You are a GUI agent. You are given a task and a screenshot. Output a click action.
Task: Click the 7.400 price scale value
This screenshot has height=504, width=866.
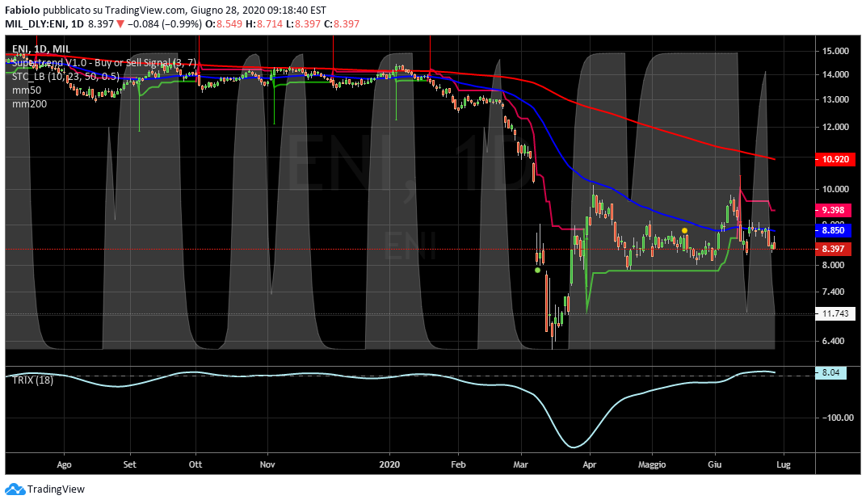click(834, 292)
